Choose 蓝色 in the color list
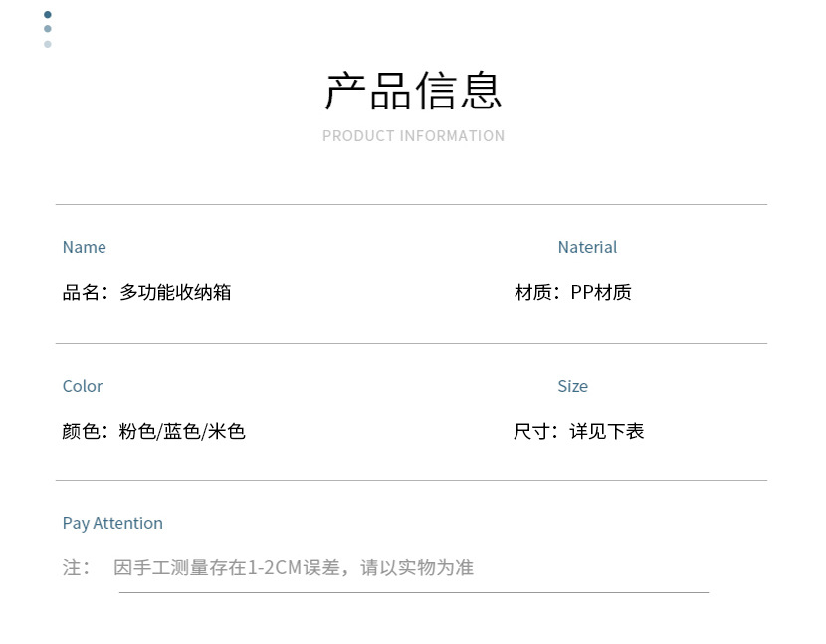Viewport: 826px width, 644px height. click(181, 431)
